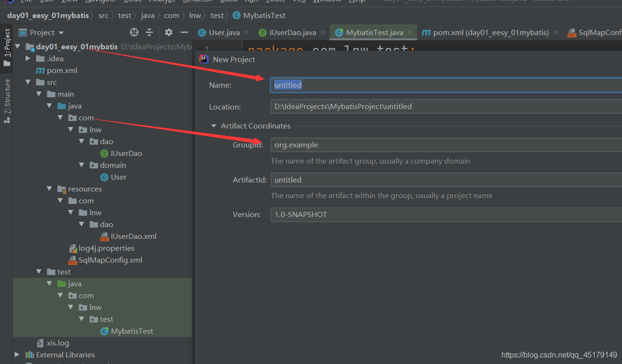This screenshot has width=622, height=364.
Task: Click the Location input field
Action: 446,106
